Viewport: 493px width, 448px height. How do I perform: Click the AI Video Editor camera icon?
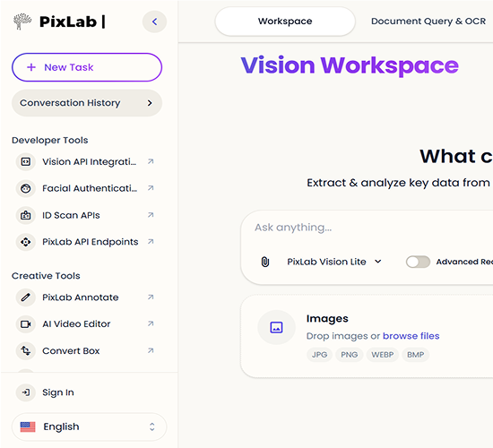tap(25, 323)
